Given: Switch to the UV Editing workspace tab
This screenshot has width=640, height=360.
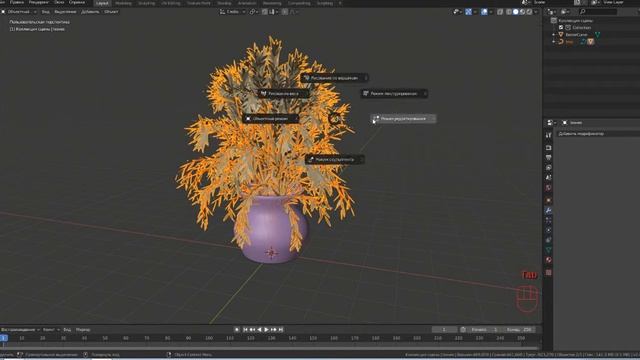Looking at the screenshot, I should coord(171,3).
